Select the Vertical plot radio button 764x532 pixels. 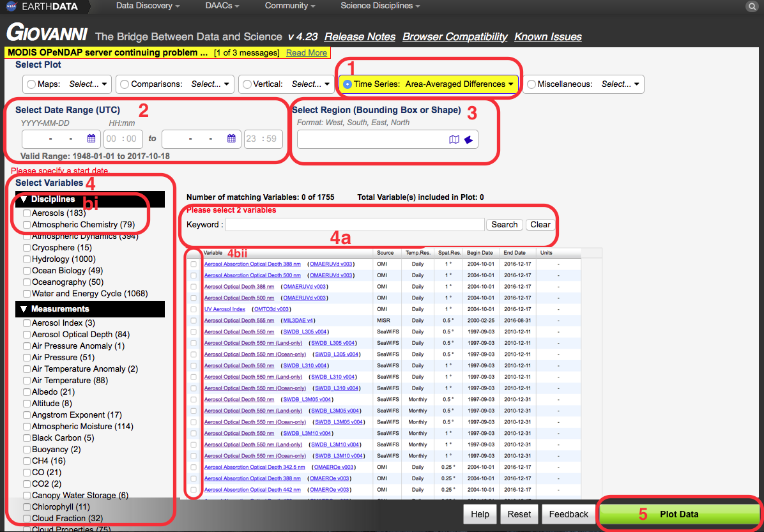point(247,84)
